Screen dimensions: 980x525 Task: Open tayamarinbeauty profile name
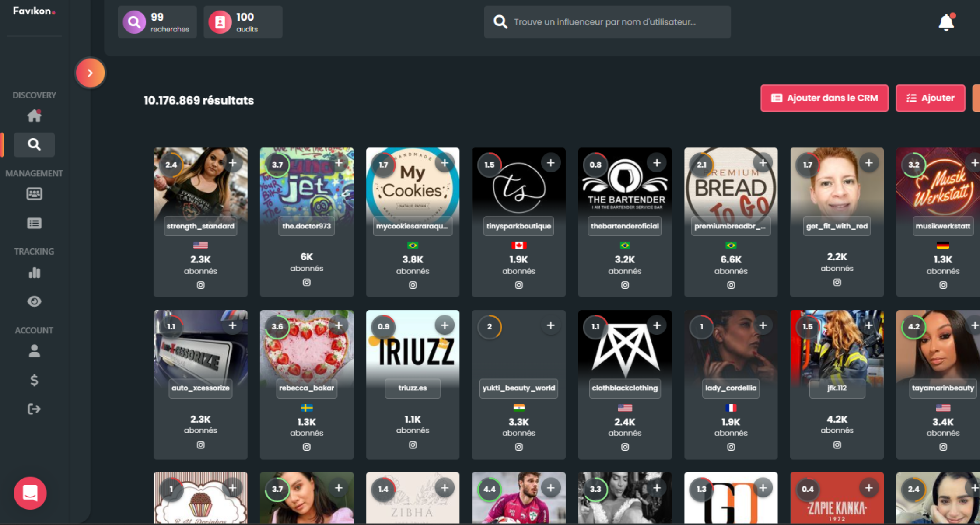pyautogui.click(x=943, y=388)
